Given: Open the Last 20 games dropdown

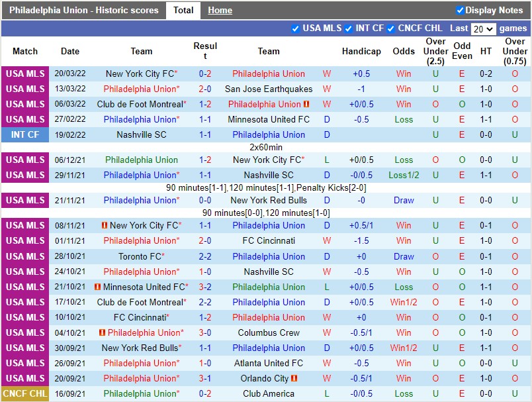Looking at the screenshot, I should 484,29.
